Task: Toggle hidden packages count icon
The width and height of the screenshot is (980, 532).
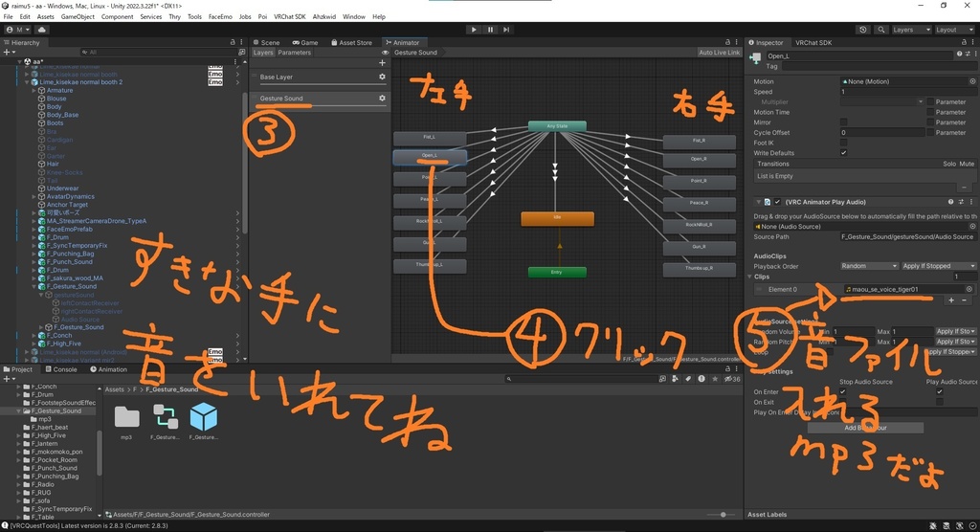Action: 731,379
